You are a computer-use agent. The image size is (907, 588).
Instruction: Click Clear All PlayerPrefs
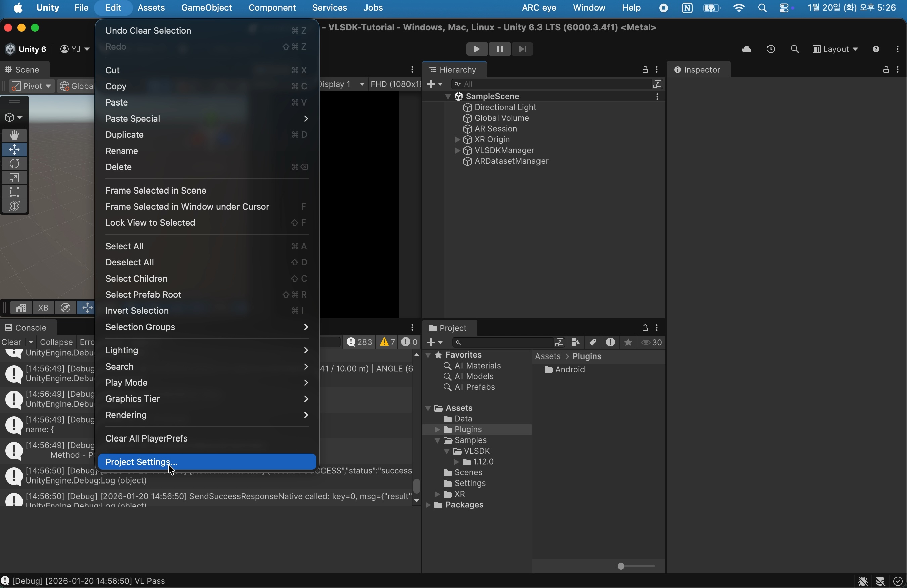coord(147,438)
